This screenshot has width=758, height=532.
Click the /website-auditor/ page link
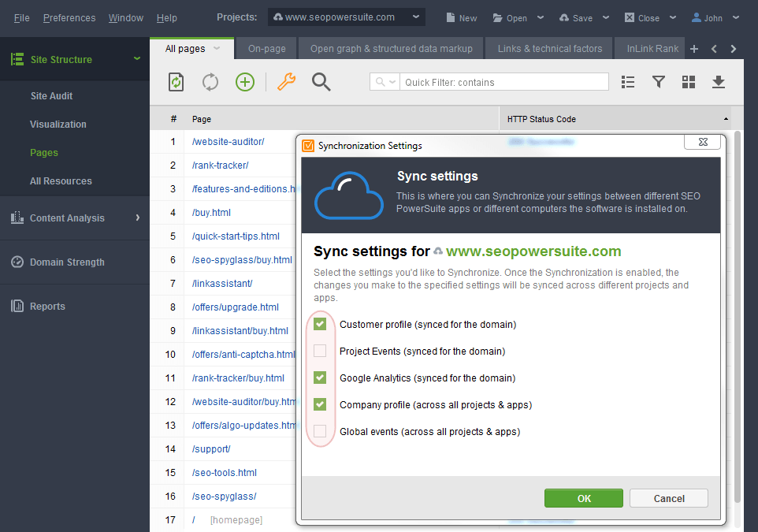click(229, 142)
